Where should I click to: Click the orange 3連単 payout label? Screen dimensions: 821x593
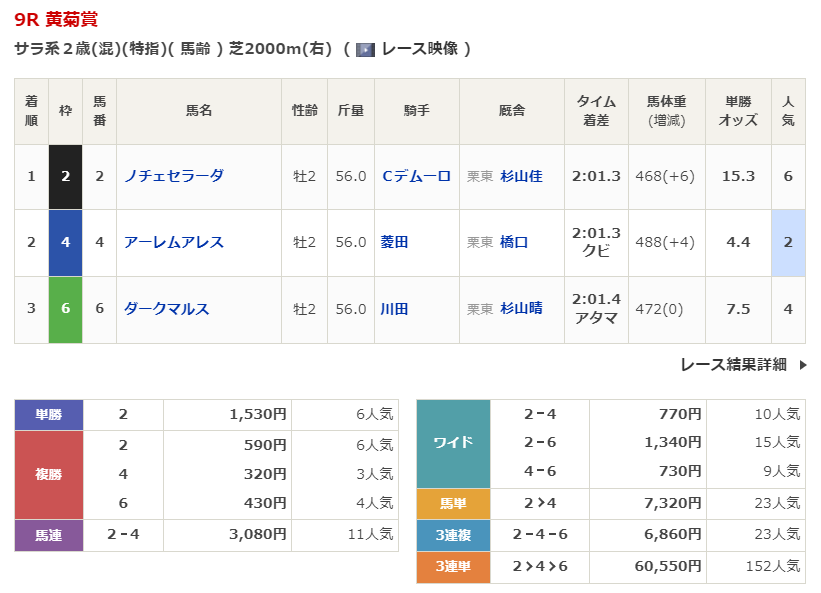point(453,567)
